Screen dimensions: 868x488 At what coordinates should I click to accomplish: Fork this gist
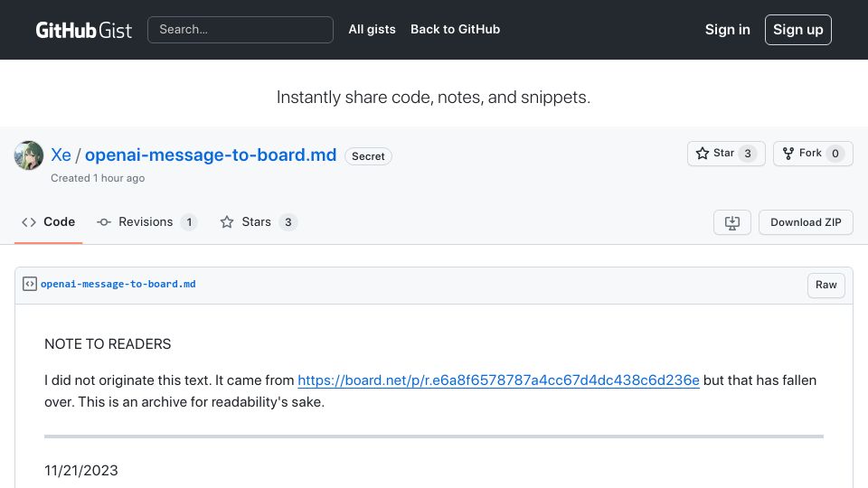[x=813, y=154]
